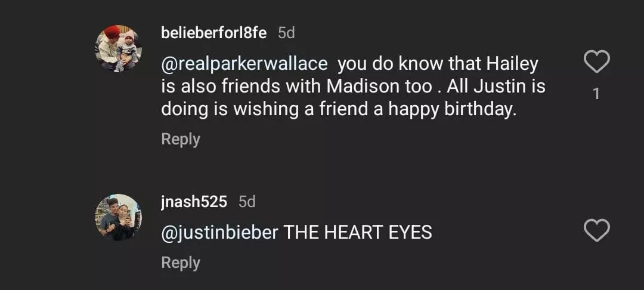Tap the heart on jnash525's comment
This screenshot has width=644, height=290.
(596, 230)
